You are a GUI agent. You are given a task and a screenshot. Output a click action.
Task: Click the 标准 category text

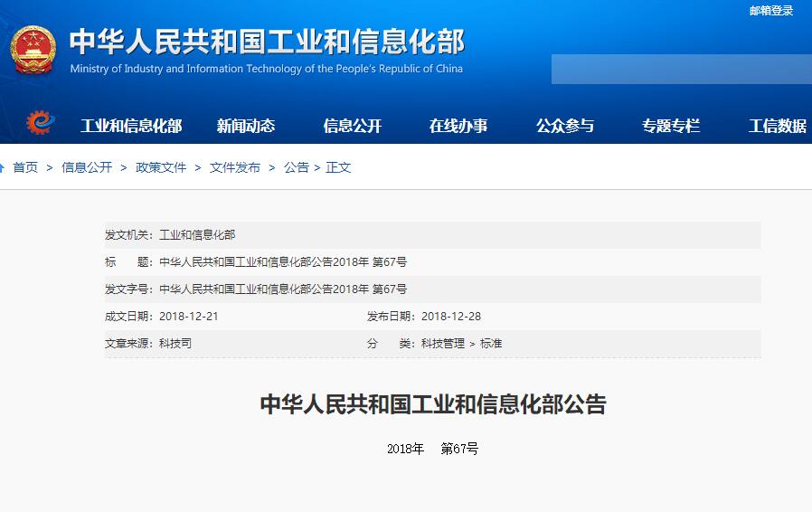pyautogui.click(x=491, y=343)
